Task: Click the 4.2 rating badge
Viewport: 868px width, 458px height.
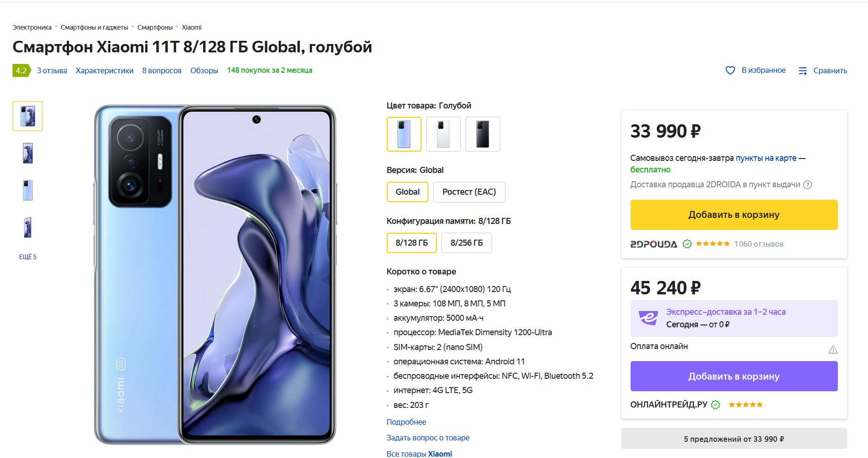Action: point(21,70)
